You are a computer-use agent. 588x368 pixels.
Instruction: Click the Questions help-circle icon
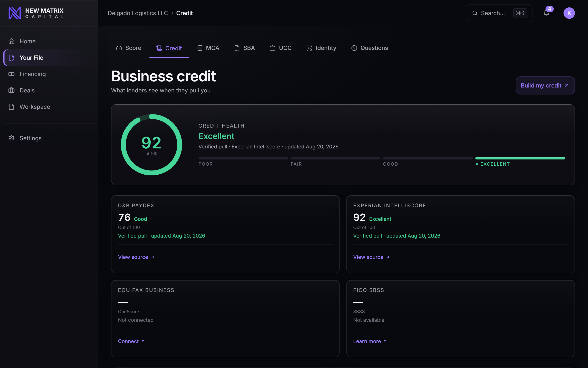(354, 48)
